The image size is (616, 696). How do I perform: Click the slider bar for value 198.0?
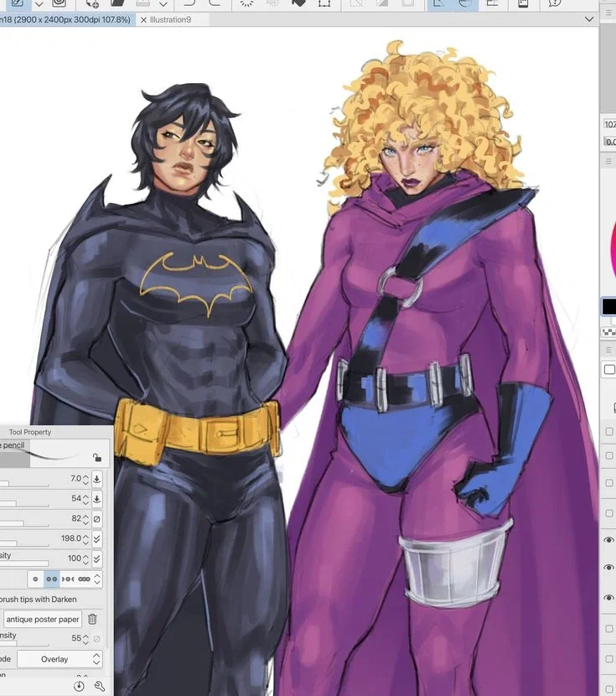pyautogui.click(x=24, y=543)
